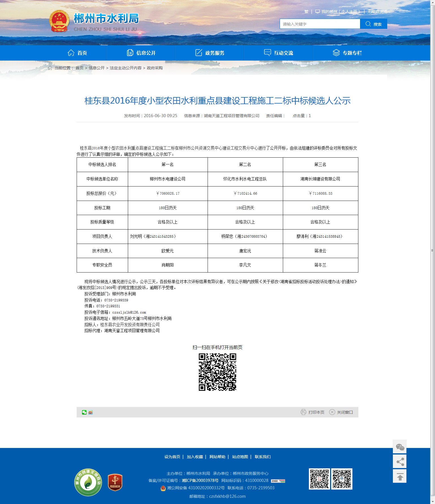Click the monitor icon beside 我的郴州
Image resolution: width=435 pixels, height=504 pixels.
317,12
